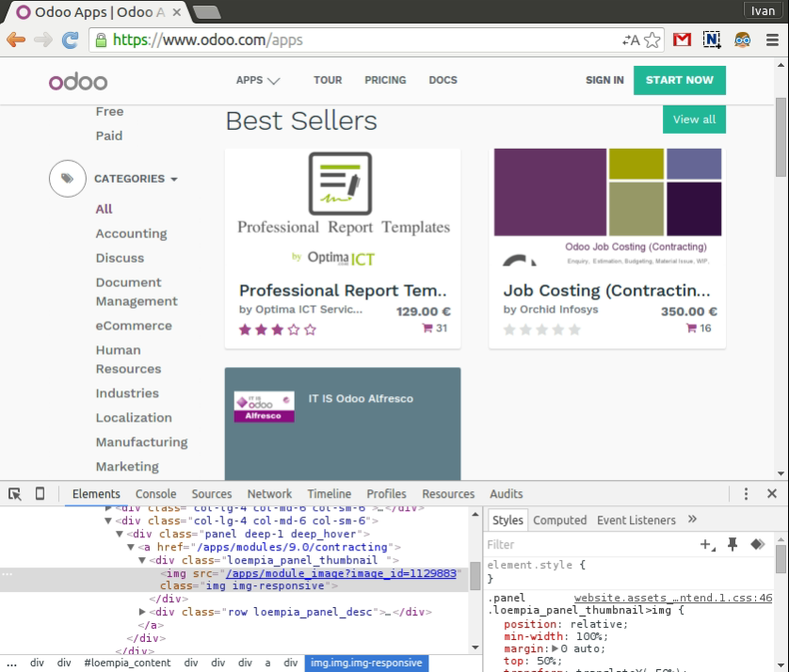789x672 pixels.
Task: Click the animations diamond icon in Styles
Action: pos(757,544)
